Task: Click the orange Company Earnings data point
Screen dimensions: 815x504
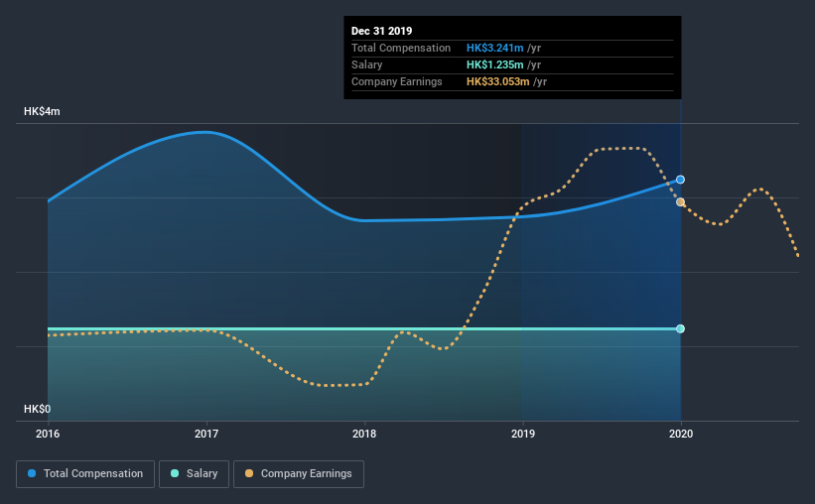Action: [x=680, y=202]
